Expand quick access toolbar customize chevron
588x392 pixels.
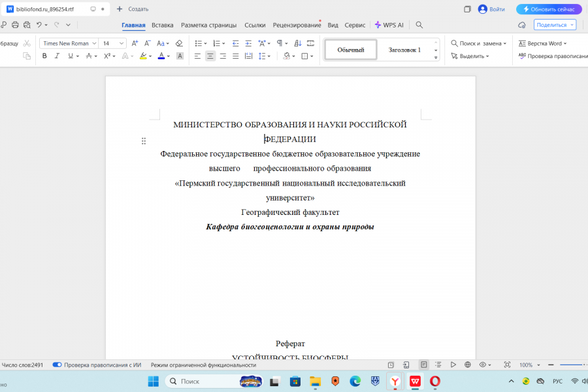pos(68,25)
